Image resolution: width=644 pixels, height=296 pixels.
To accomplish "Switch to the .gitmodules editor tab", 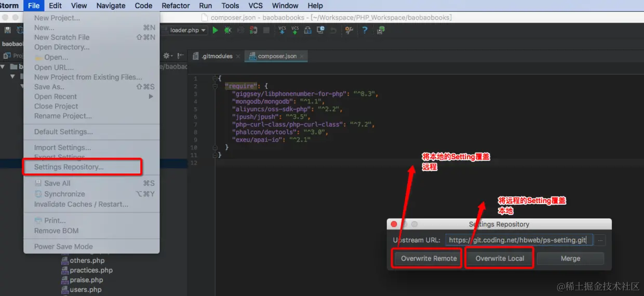I will [216, 56].
